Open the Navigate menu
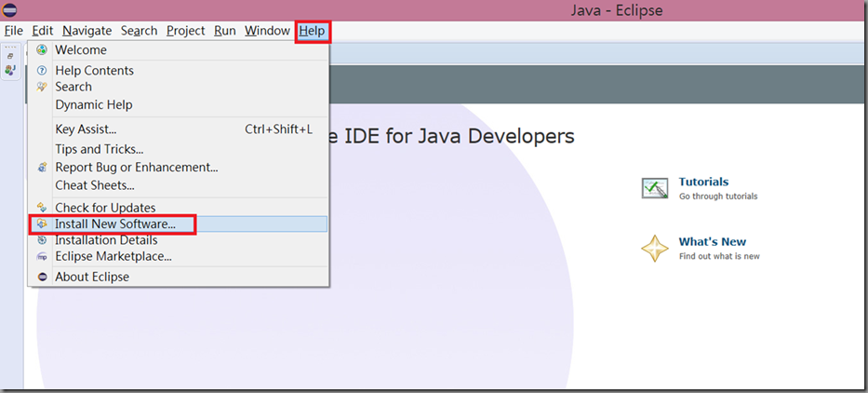This screenshot has width=868, height=393. (87, 31)
